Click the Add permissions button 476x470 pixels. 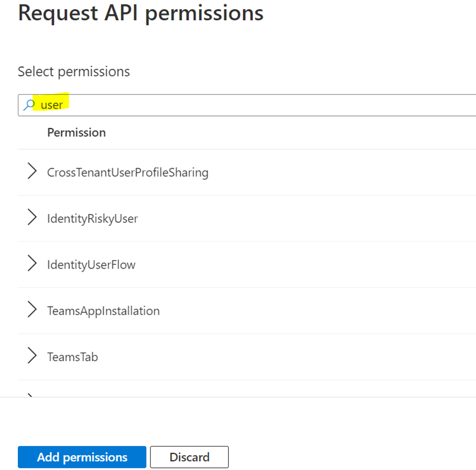click(x=82, y=457)
